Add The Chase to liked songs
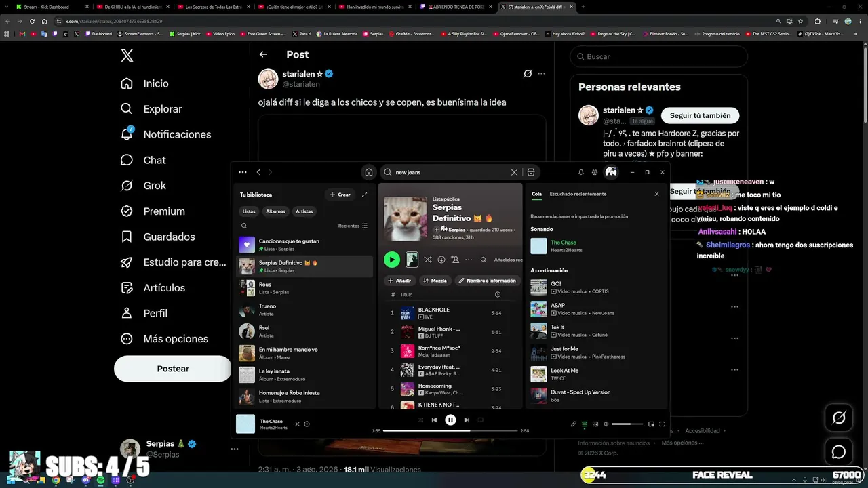 click(307, 424)
